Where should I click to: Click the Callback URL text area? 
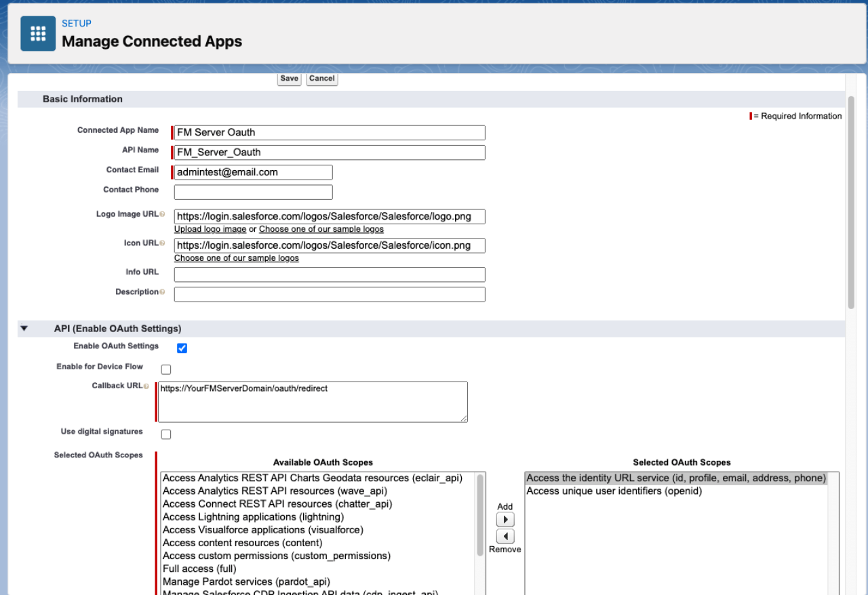point(313,402)
